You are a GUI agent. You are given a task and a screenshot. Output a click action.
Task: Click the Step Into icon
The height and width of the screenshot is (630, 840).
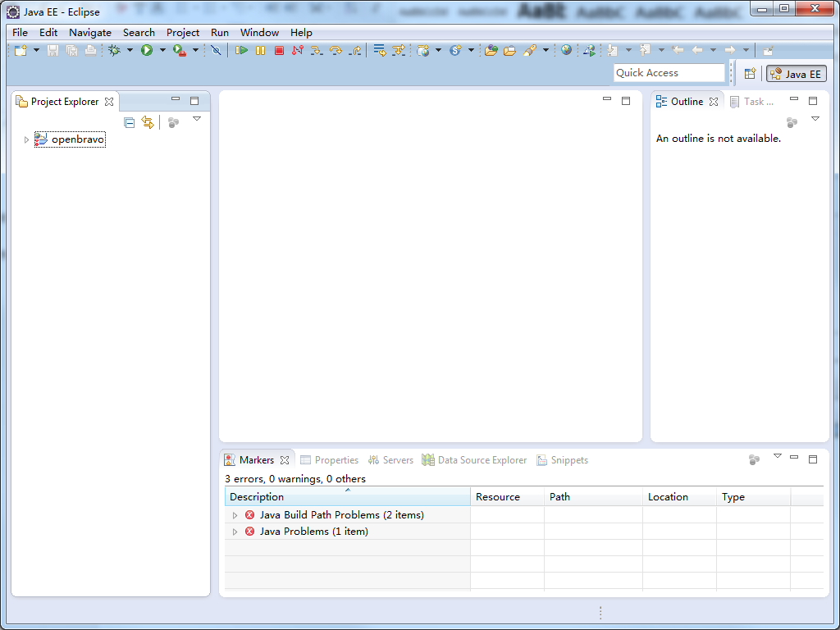317,50
